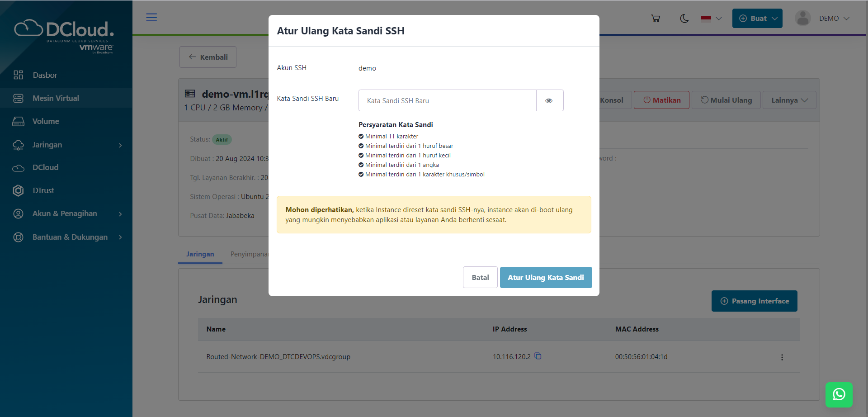Open language flag dropdown
This screenshot has width=868, height=417.
click(x=711, y=19)
